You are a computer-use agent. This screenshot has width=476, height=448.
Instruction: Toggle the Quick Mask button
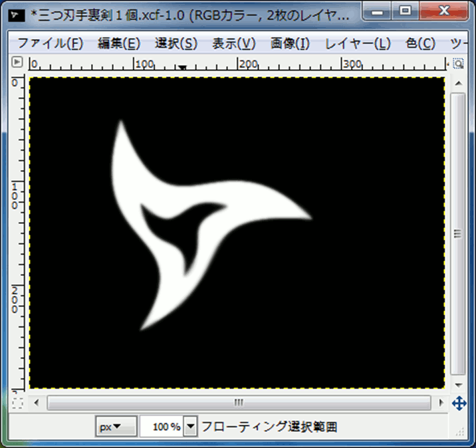(x=18, y=403)
